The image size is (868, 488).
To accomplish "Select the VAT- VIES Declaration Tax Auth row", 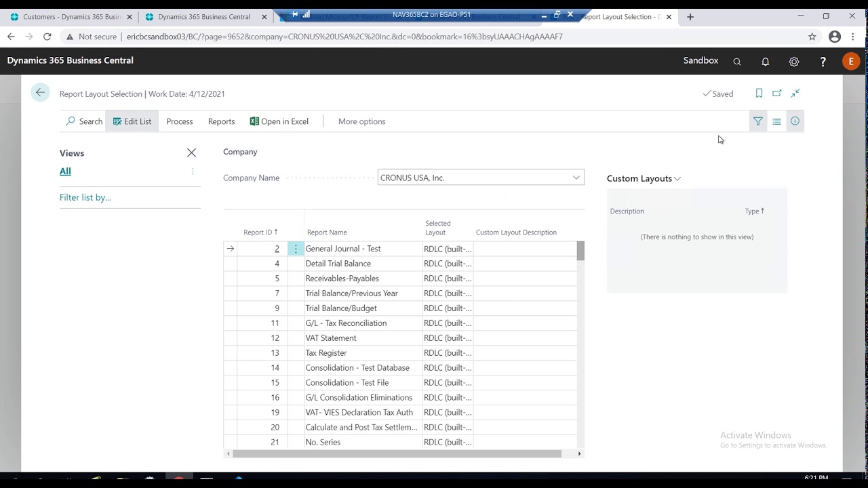I will (x=400, y=413).
